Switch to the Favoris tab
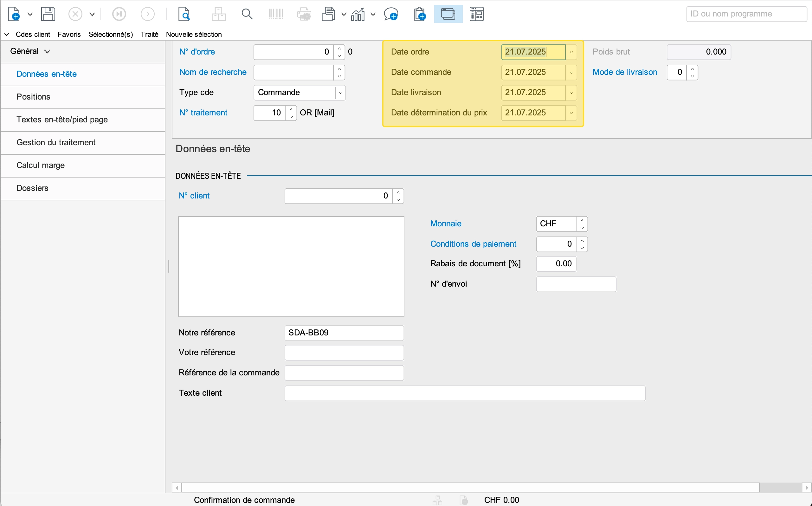The image size is (812, 506). [x=69, y=34]
